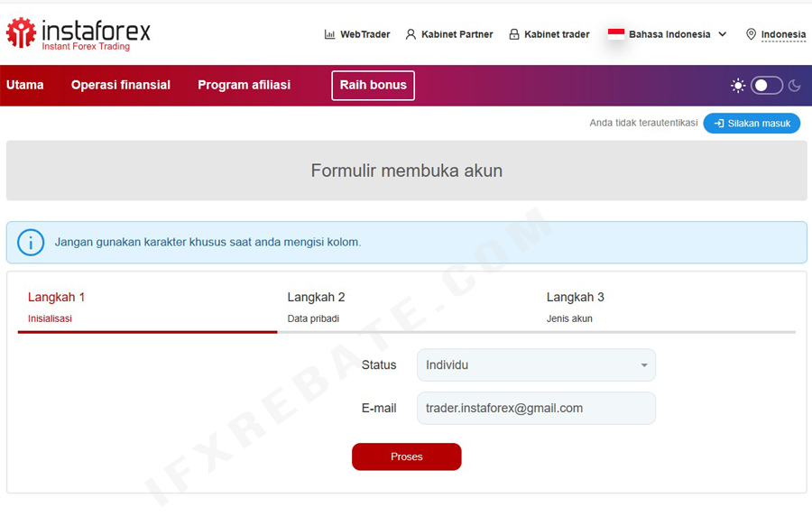The height and width of the screenshot is (516, 812).
Task: Click the moon dark-mode icon
Action: 794,86
